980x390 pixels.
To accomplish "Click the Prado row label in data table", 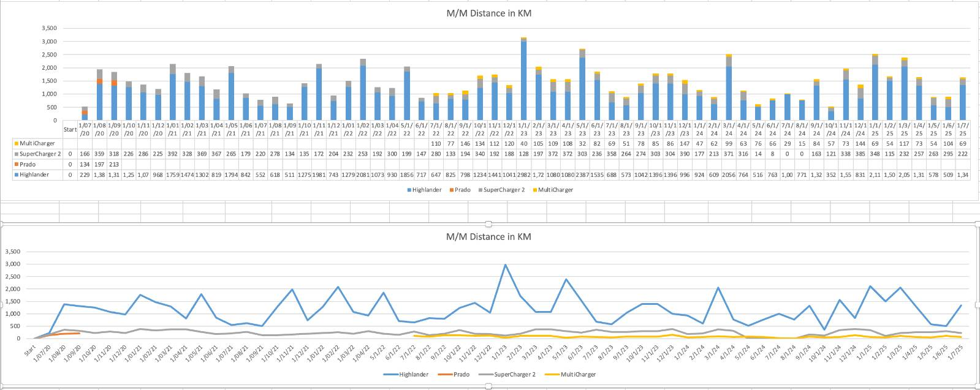I will [27, 164].
